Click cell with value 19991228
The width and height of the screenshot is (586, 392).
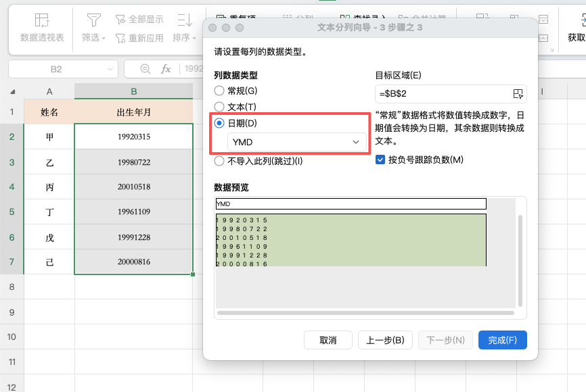(x=134, y=237)
